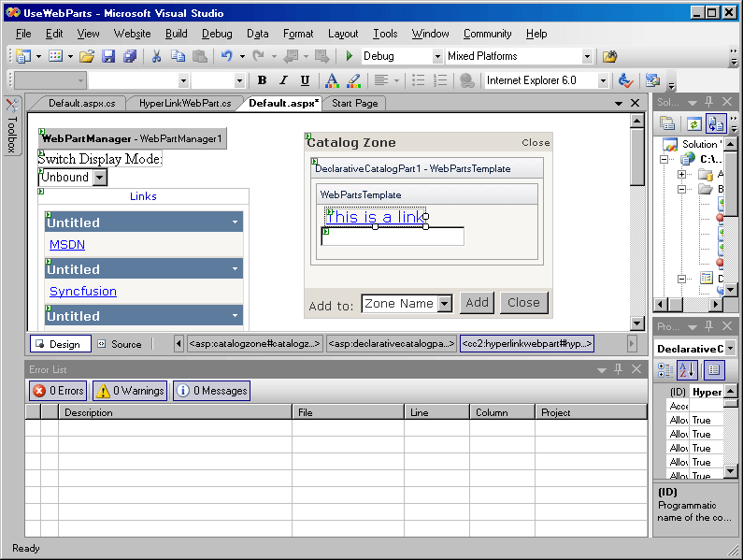Screen dimensions: 743x560
Task: Toggle Italic formatting
Action: point(283,80)
